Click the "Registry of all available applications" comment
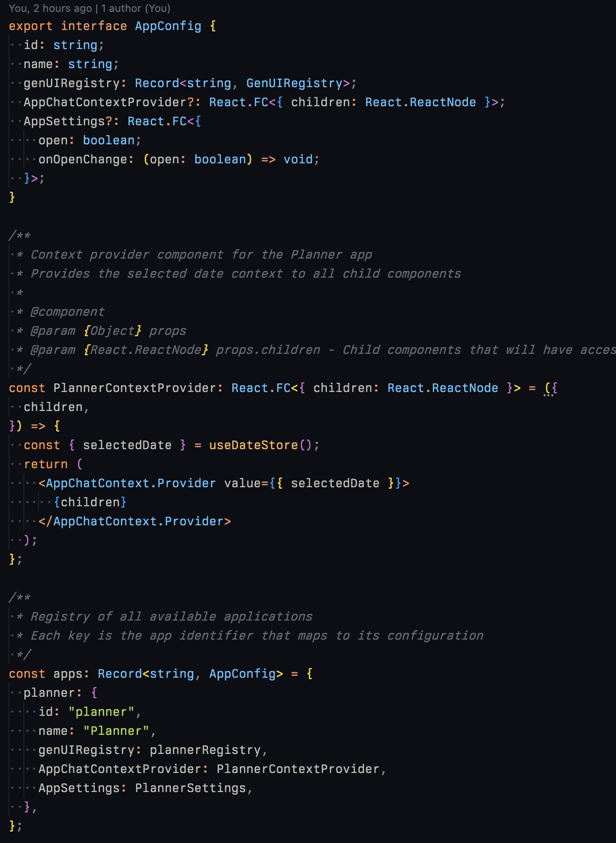 point(171,617)
